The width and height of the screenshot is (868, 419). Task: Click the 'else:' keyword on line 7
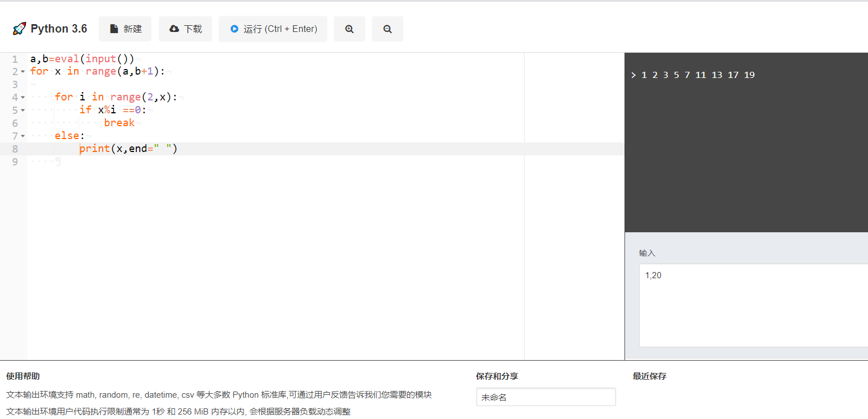coord(70,136)
